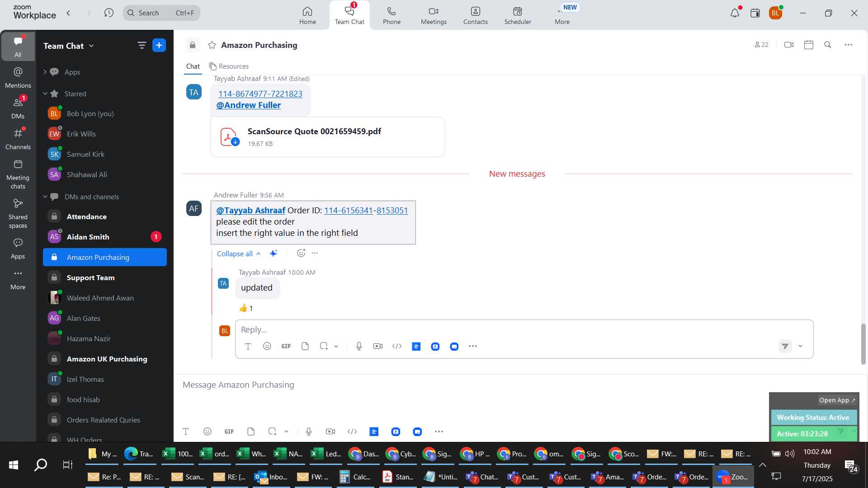Viewport: 868px width, 488px height.
Task: Open Windows notification center
Action: tap(852, 466)
